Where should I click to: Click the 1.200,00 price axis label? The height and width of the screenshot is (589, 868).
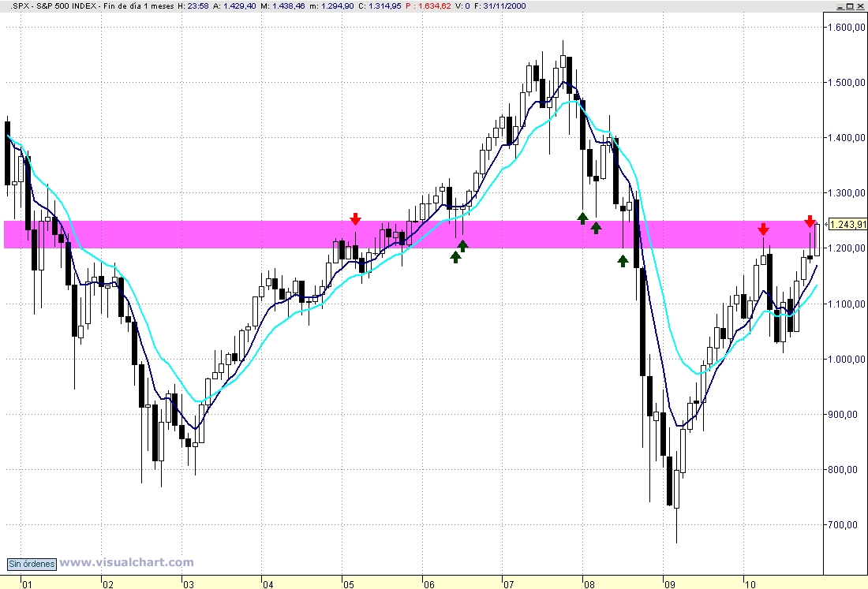[x=847, y=248]
